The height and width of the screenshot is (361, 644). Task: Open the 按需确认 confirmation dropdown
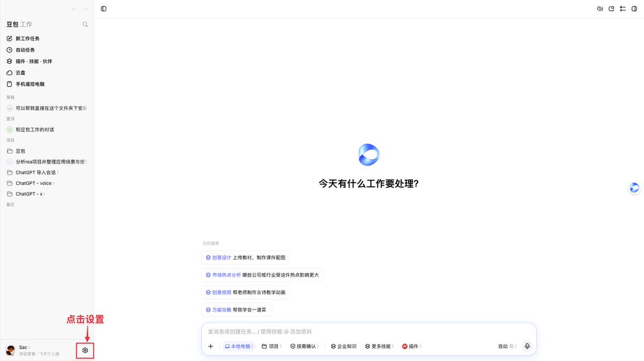tap(305, 347)
